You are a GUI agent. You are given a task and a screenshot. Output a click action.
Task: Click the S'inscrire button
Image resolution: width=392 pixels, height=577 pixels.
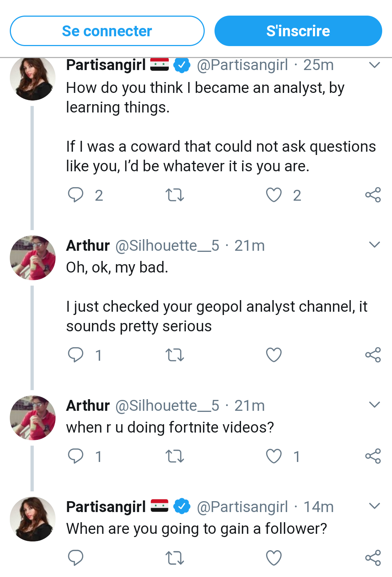[x=298, y=31]
